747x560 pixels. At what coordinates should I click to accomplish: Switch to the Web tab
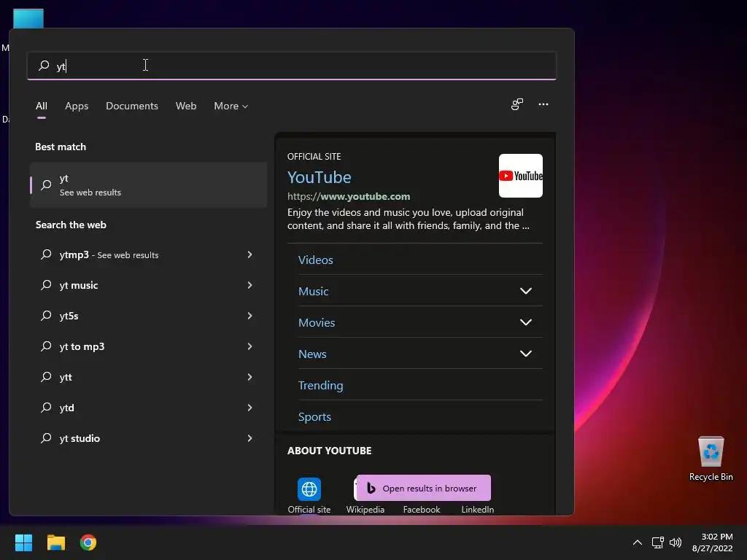[x=186, y=106]
